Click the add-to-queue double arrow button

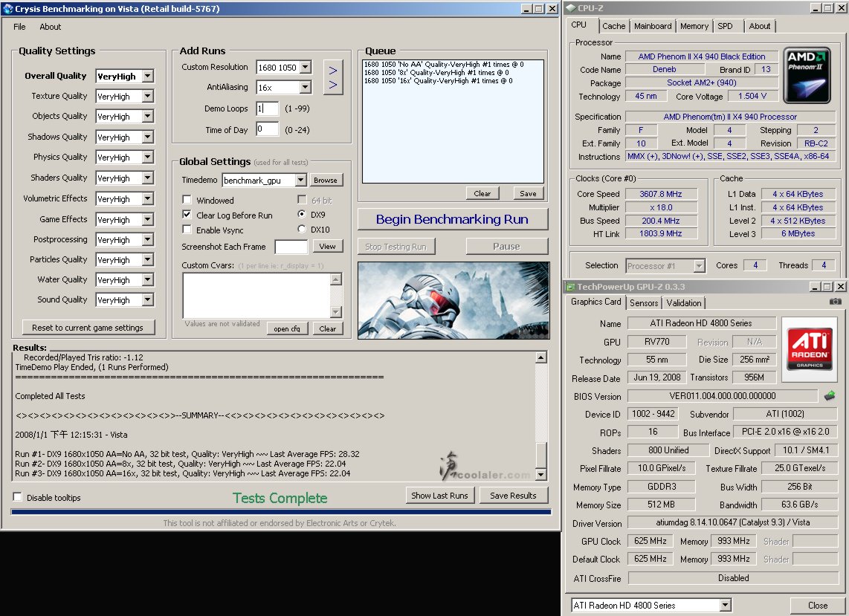(333, 77)
